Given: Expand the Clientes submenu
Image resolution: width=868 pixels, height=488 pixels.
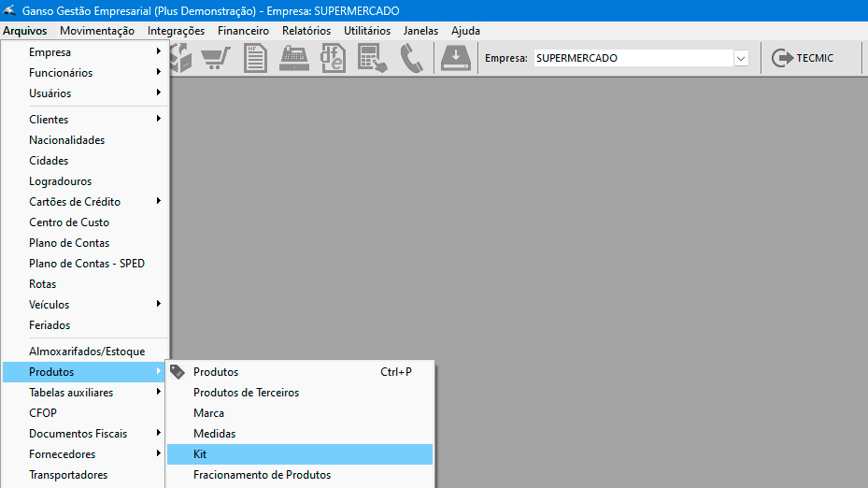Looking at the screenshot, I should point(85,119).
